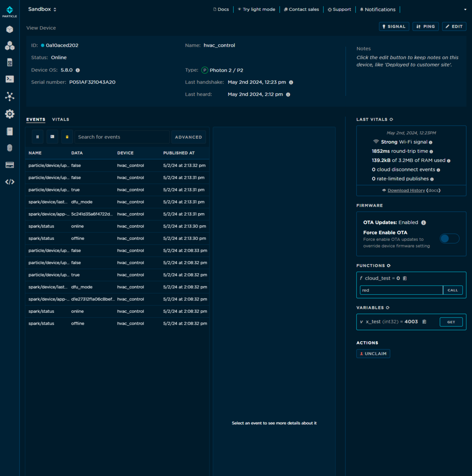Click the PUBLISHED AT column header

(x=179, y=153)
